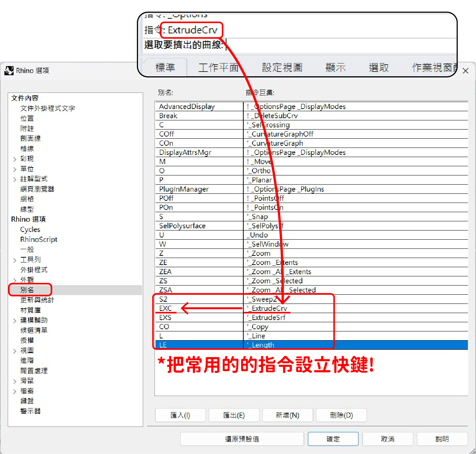Confirm with the 確定 button
Viewport: 476px width, 454px height.
click(333, 439)
